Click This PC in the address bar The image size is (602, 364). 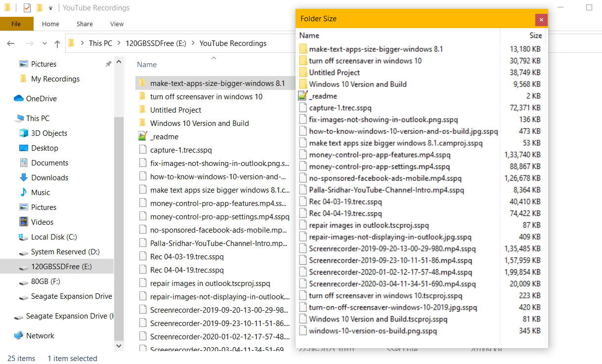click(x=100, y=43)
